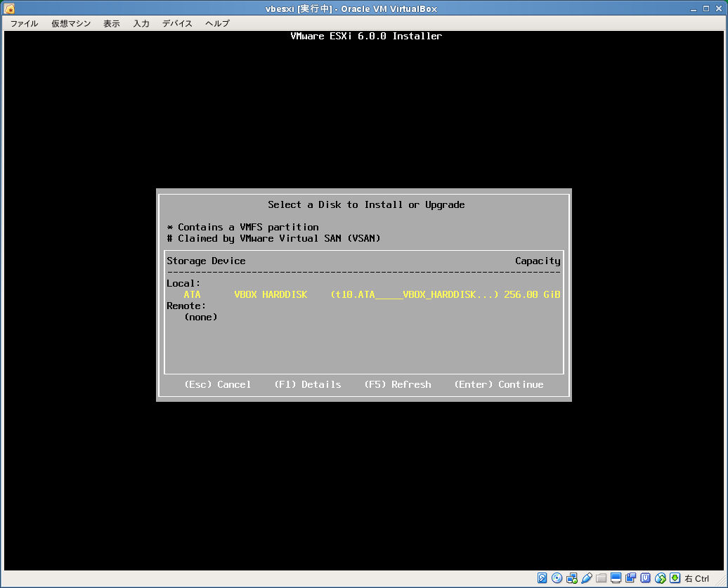Open the ファイル menu
728x588 pixels.
click(x=24, y=24)
